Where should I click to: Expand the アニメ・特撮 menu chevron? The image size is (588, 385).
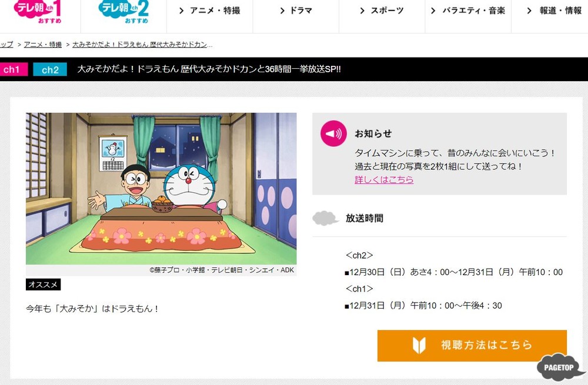(182, 11)
